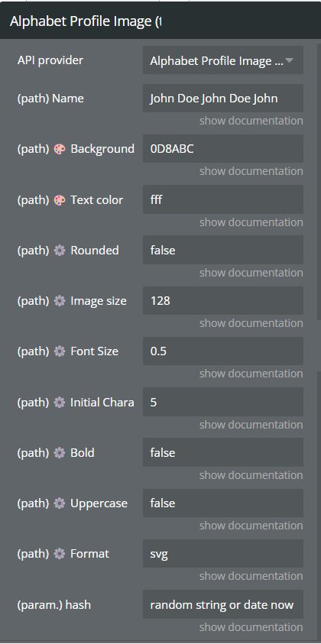Click the gear icon next to Font Size

(x=60, y=351)
